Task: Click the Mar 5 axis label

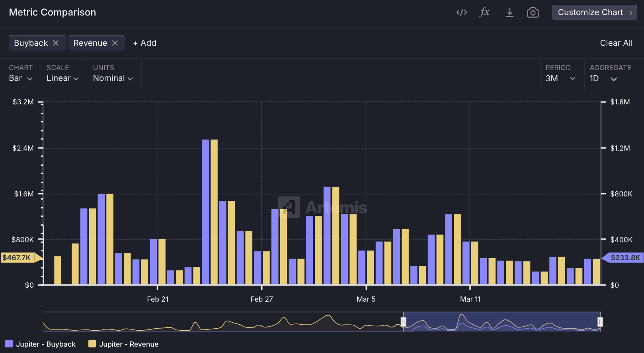Action: (x=366, y=299)
